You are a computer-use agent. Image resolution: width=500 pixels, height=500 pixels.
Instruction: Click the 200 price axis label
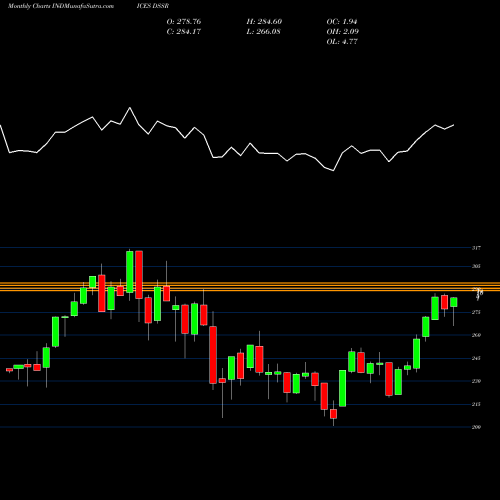click(x=476, y=427)
